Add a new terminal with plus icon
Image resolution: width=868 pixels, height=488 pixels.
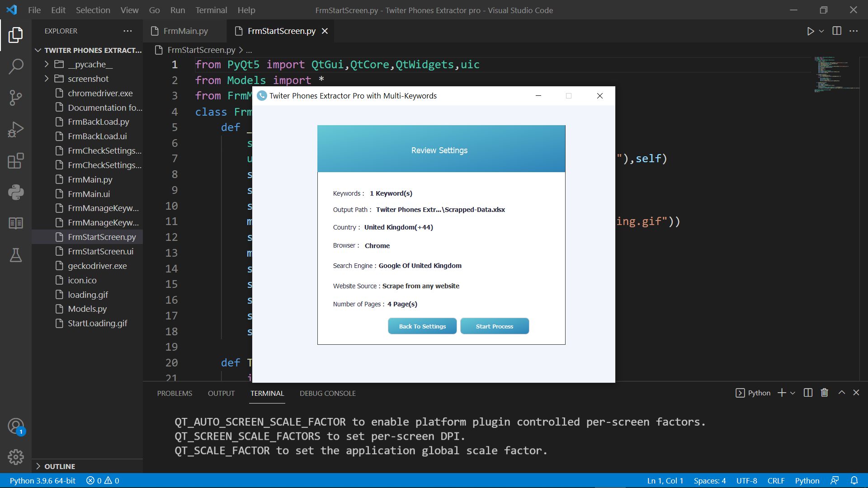781,393
